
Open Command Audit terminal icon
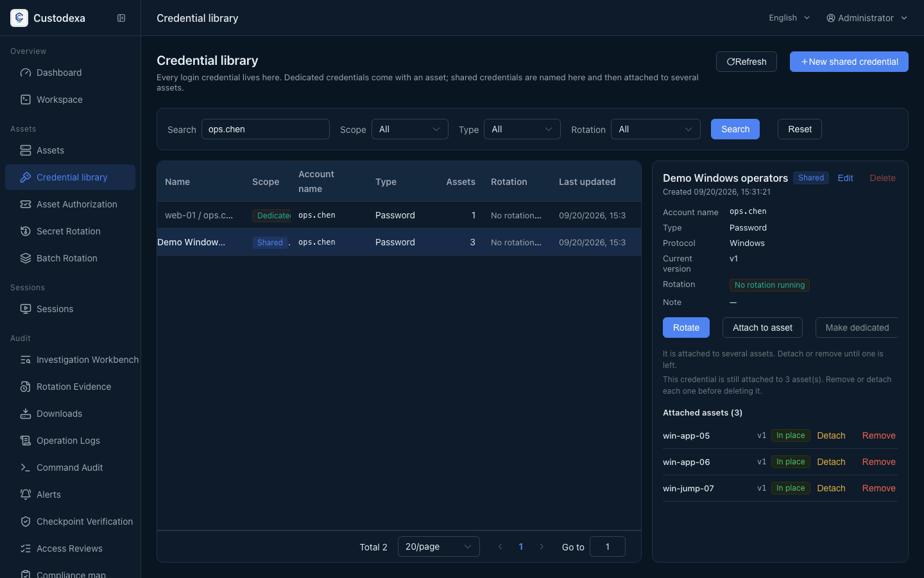26,468
